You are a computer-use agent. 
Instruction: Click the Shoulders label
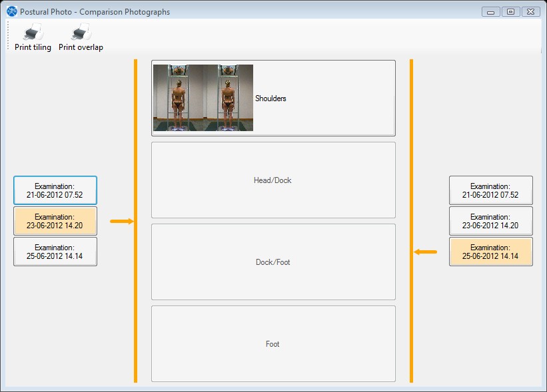tap(271, 98)
